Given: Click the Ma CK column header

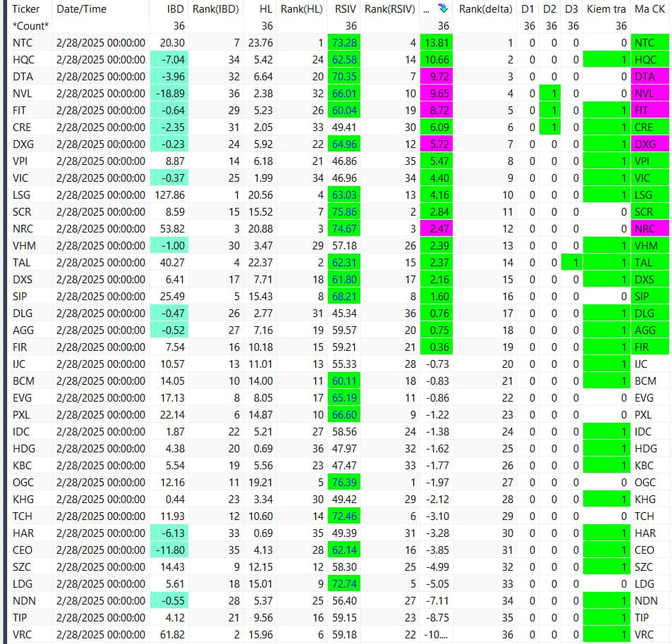Looking at the screenshot, I should (649, 8).
